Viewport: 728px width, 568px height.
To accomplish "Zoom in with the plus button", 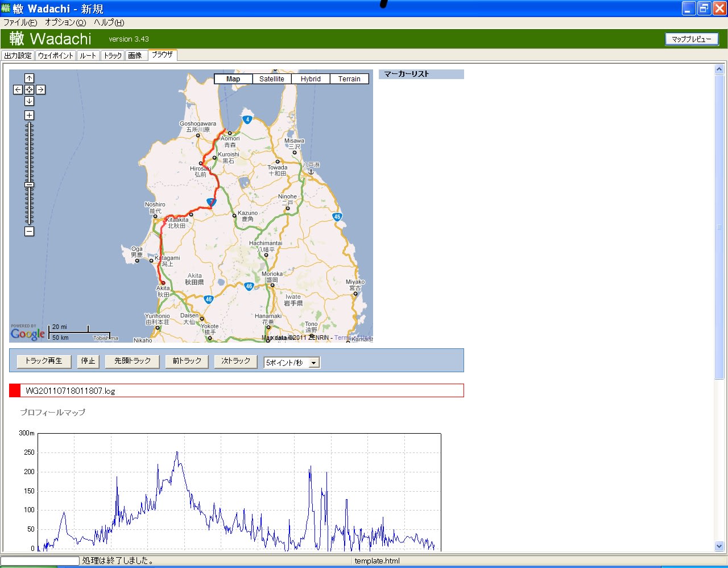I will [29, 115].
